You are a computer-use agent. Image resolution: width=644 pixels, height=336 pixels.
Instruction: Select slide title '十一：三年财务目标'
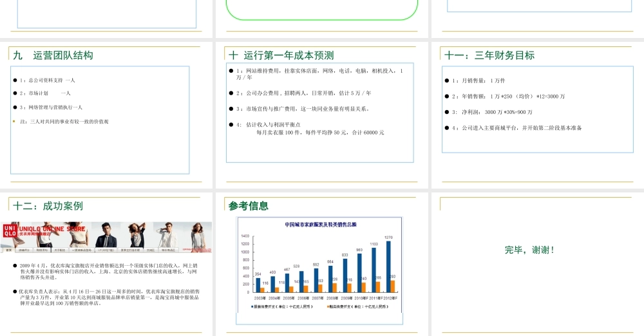tap(489, 55)
